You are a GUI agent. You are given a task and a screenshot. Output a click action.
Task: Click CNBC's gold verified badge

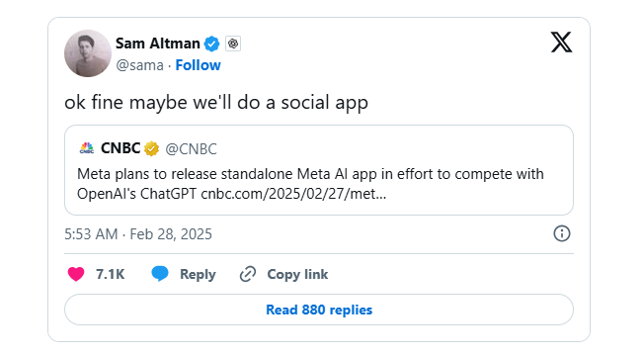(x=151, y=148)
